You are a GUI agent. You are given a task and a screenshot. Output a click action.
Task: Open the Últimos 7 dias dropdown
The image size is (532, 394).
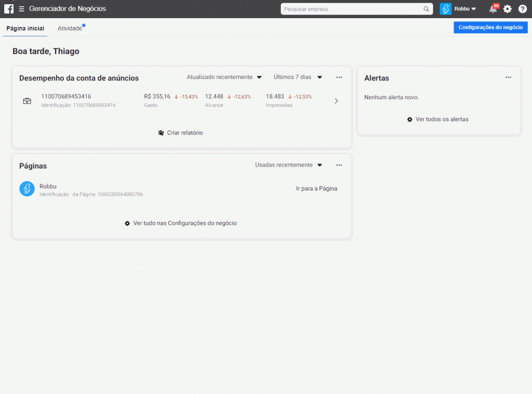pos(298,77)
